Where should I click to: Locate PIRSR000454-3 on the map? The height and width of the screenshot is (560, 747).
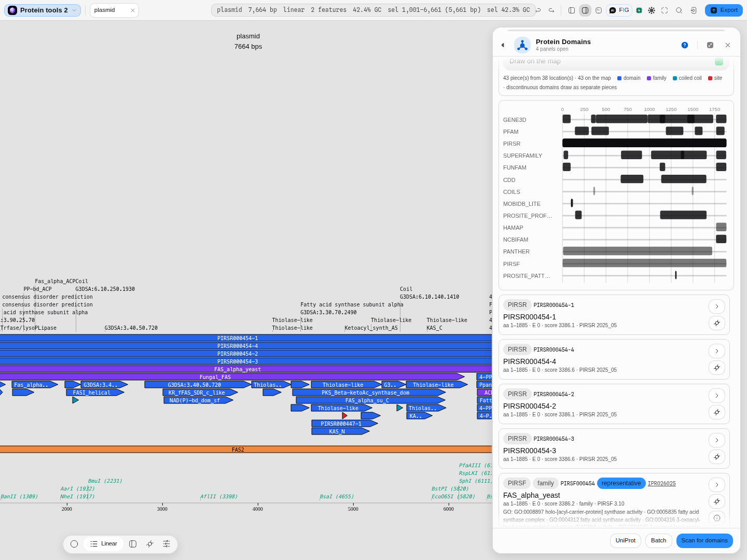coord(717,457)
